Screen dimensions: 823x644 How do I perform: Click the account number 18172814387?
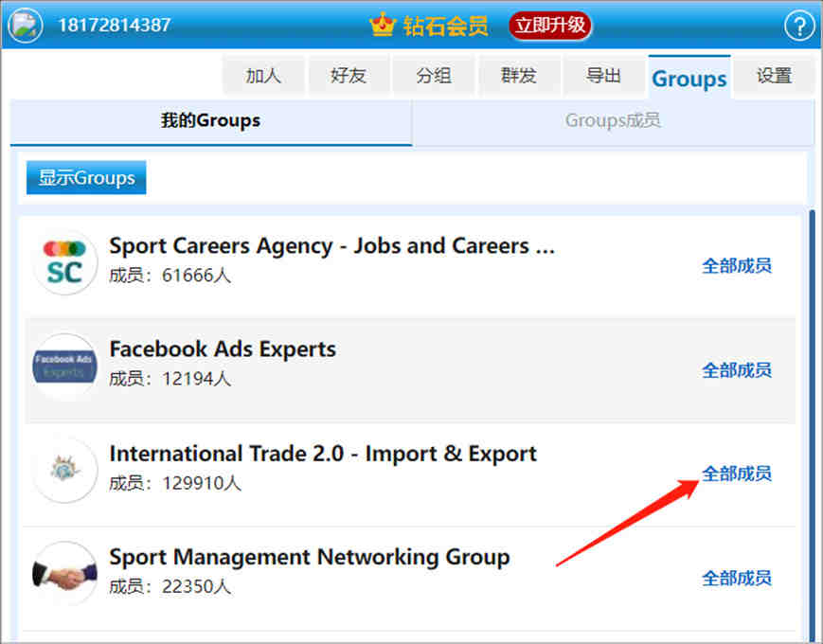115,26
